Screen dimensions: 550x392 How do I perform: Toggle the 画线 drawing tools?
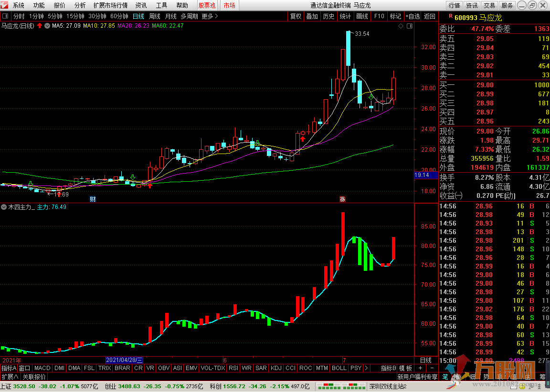click(x=362, y=17)
